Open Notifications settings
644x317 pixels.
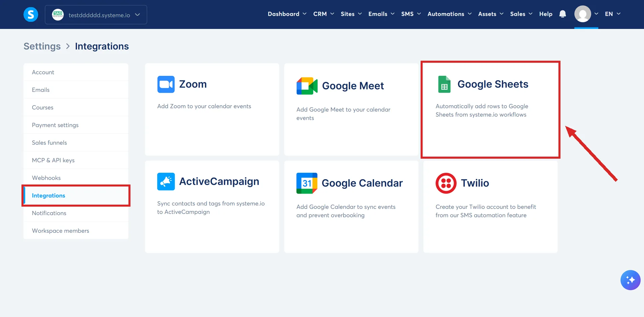[76, 213]
